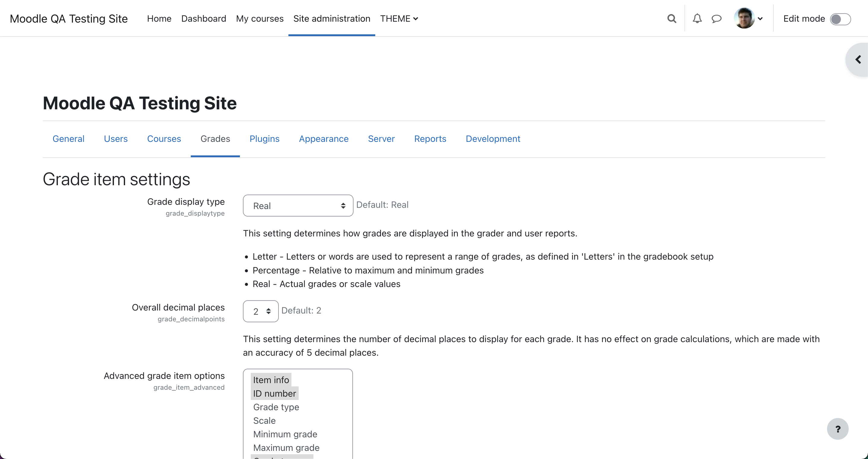
Task: Click the 'Moodle QA Testing Site' page heading
Action: (x=140, y=103)
